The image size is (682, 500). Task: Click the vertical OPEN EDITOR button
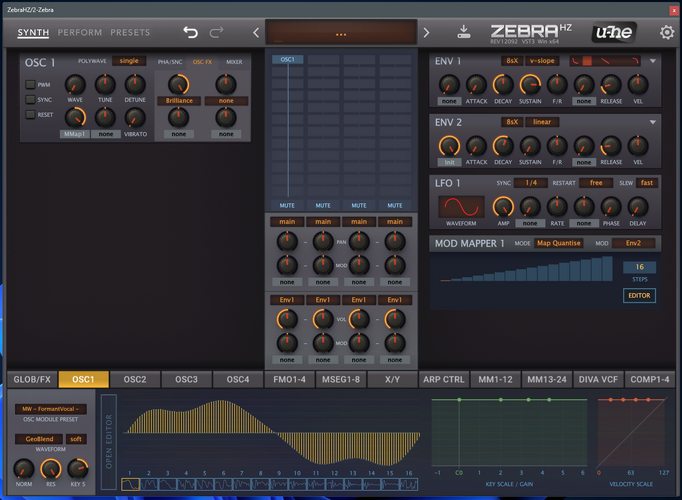coord(109,442)
